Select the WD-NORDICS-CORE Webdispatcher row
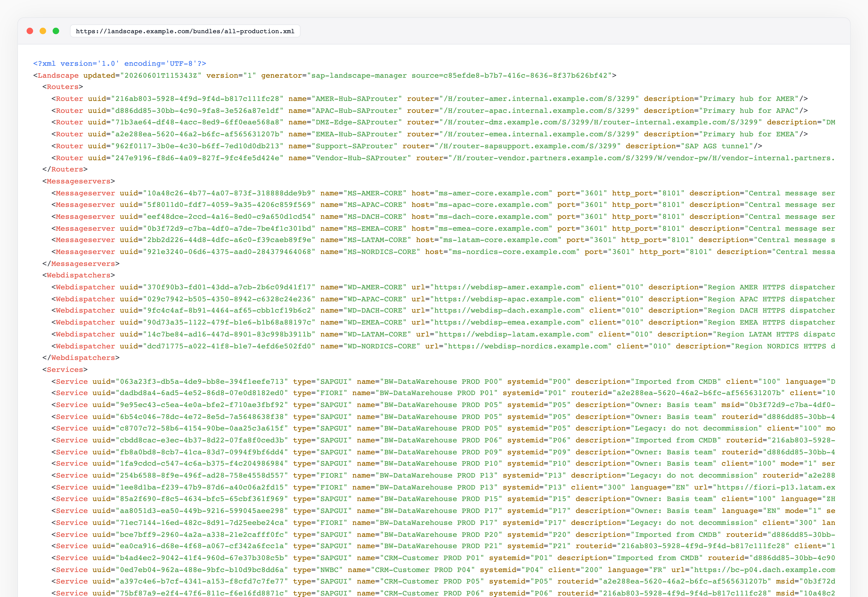The width and height of the screenshot is (868, 597). (x=443, y=346)
